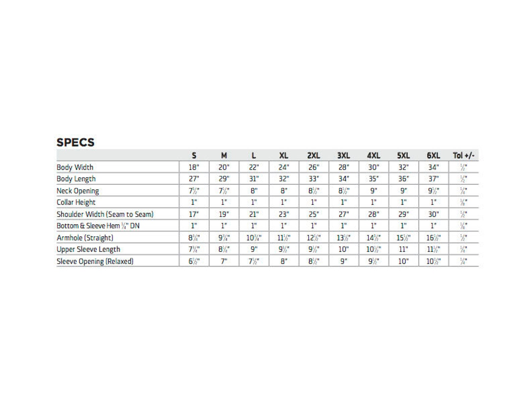Click the Body Width row label
Screen dimensions: 532x411
[75, 167]
